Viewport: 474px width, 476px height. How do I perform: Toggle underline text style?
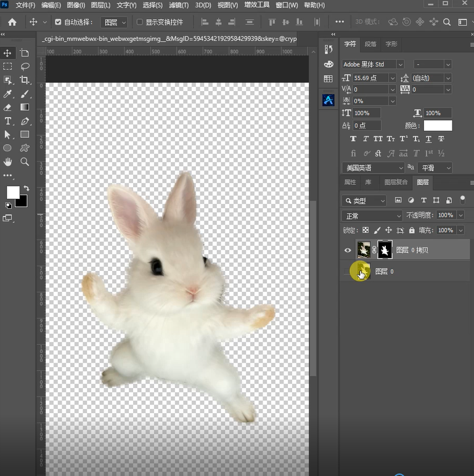coord(428,139)
